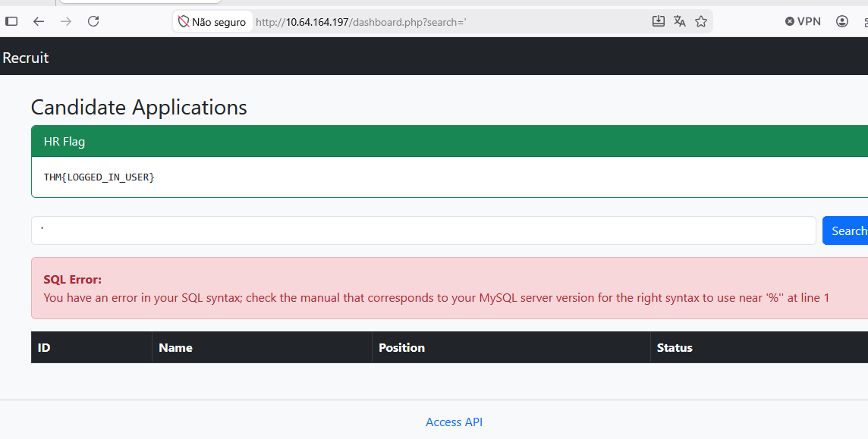Go forward to the next page
Screen dimensions: 868x439
tap(66, 21)
